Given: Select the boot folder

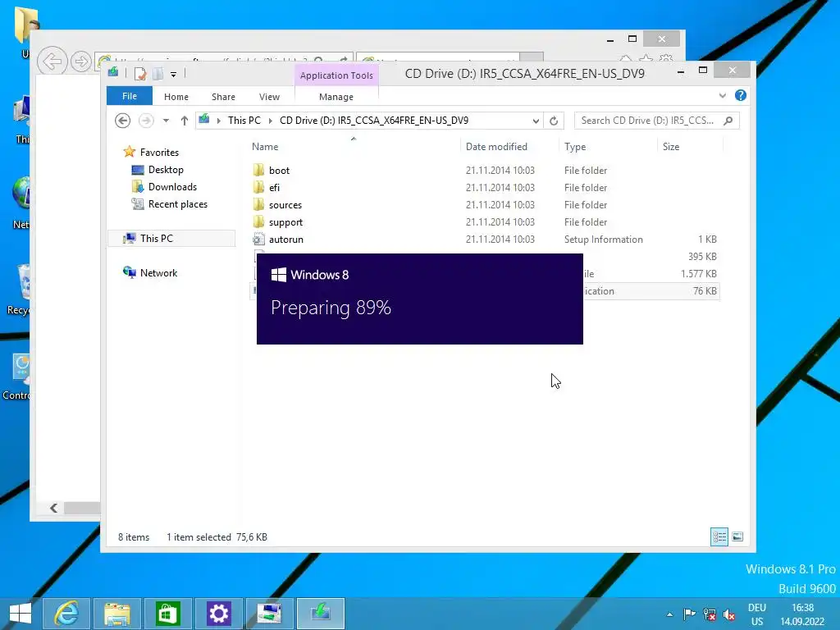Looking at the screenshot, I should coord(279,171).
